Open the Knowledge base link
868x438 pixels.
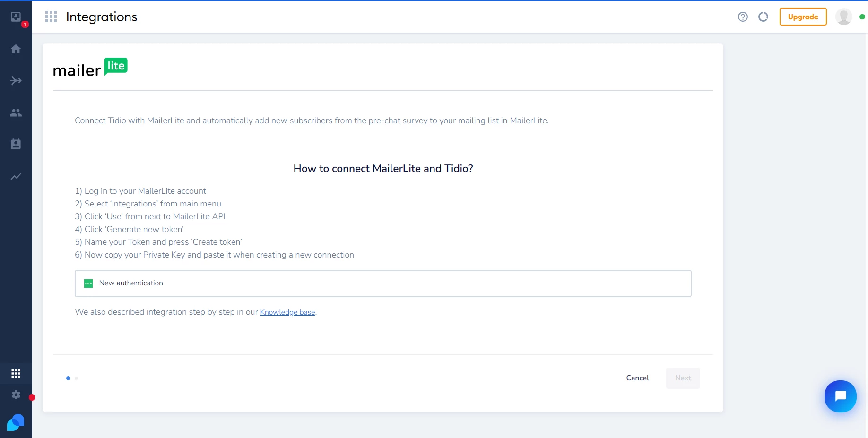click(x=287, y=312)
